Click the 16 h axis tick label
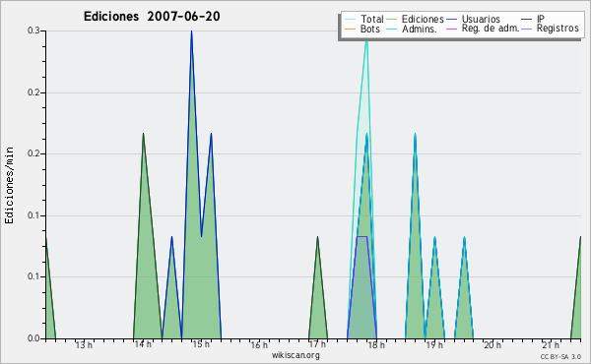The height and width of the screenshot is (364, 591). pyautogui.click(x=259, y=344)
